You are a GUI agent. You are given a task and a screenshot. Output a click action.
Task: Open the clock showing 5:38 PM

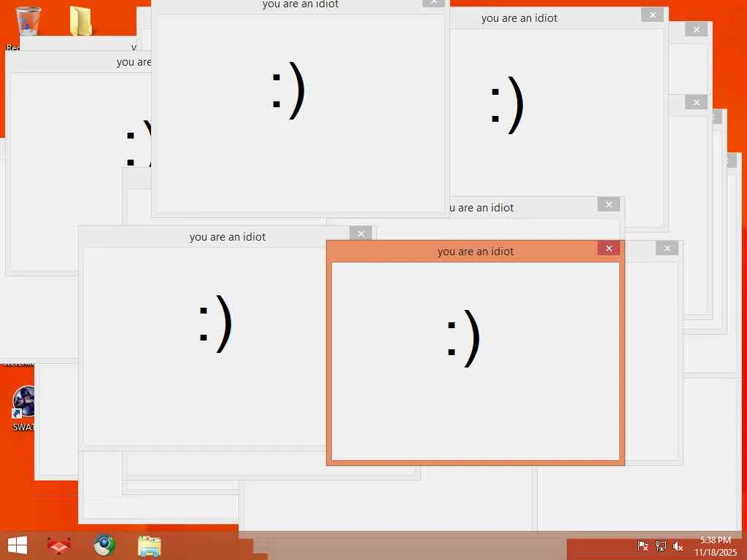point(715,546)
